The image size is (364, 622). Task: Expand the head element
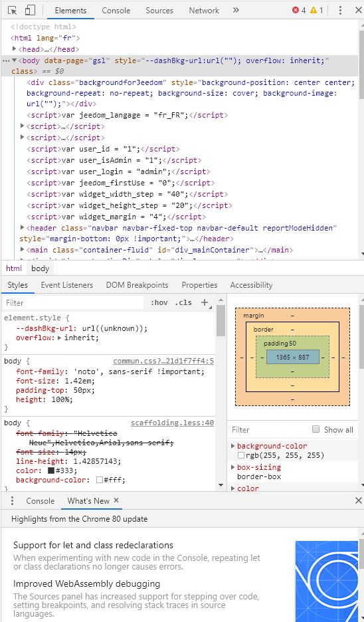[x=14, y=49]
